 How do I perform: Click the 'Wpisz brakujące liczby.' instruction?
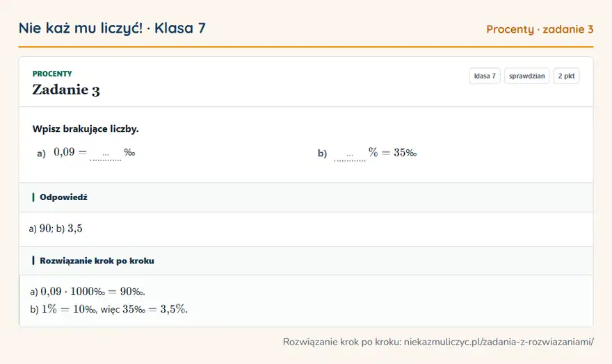pyautogui.click(x=86, y=129)
